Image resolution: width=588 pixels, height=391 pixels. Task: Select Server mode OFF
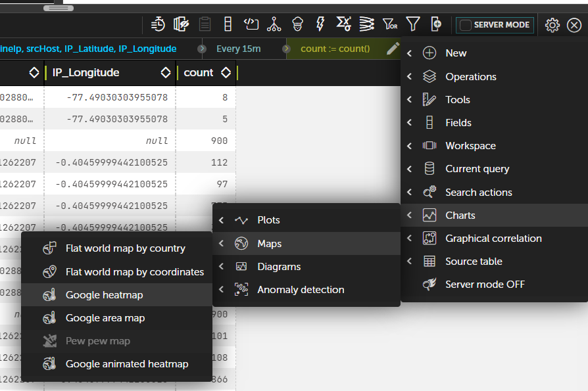[494, 285]
